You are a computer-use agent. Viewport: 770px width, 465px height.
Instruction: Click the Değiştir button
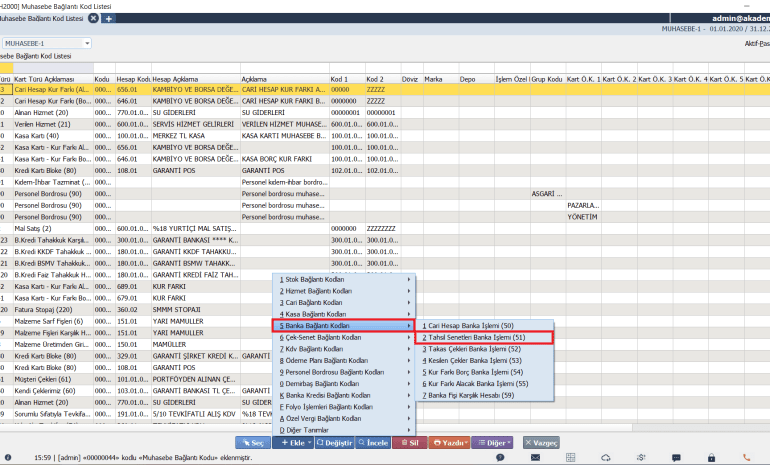point(334,442)
